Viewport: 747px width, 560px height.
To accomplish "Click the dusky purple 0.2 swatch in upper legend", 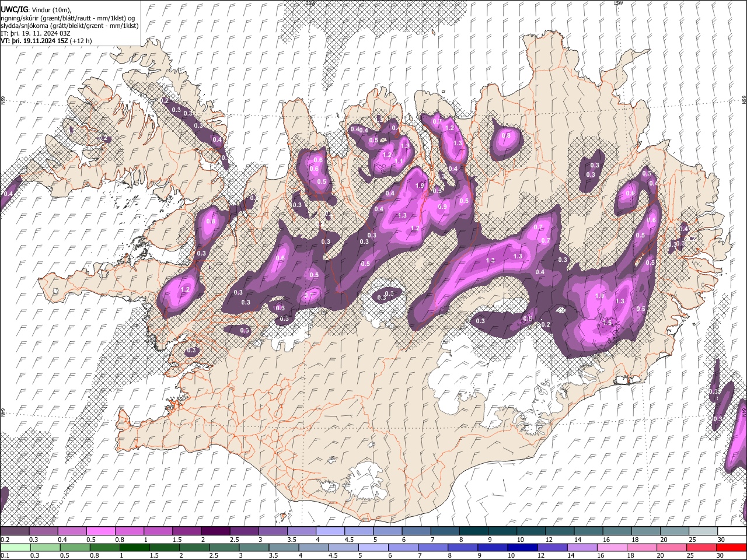I will coord(15,531).
